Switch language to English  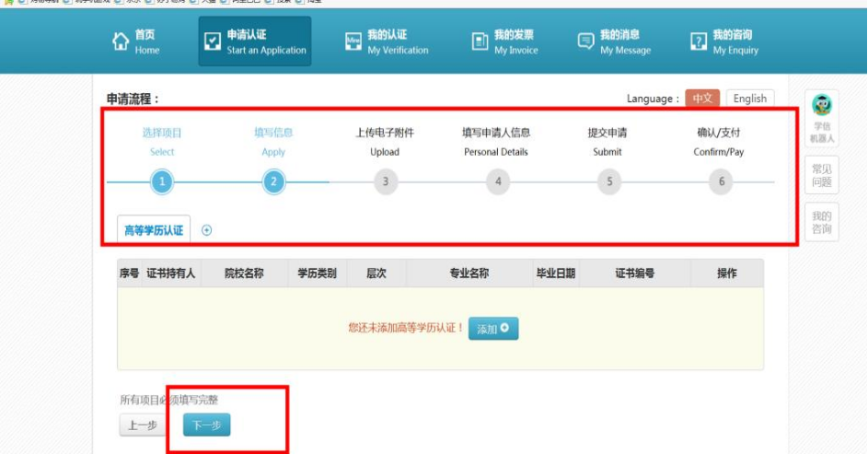[749, 99]
